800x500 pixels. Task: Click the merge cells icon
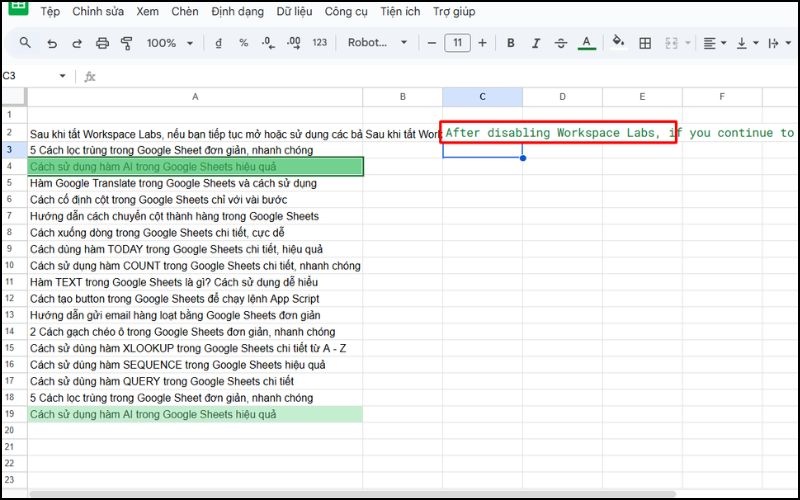click(x=671, y=43)
